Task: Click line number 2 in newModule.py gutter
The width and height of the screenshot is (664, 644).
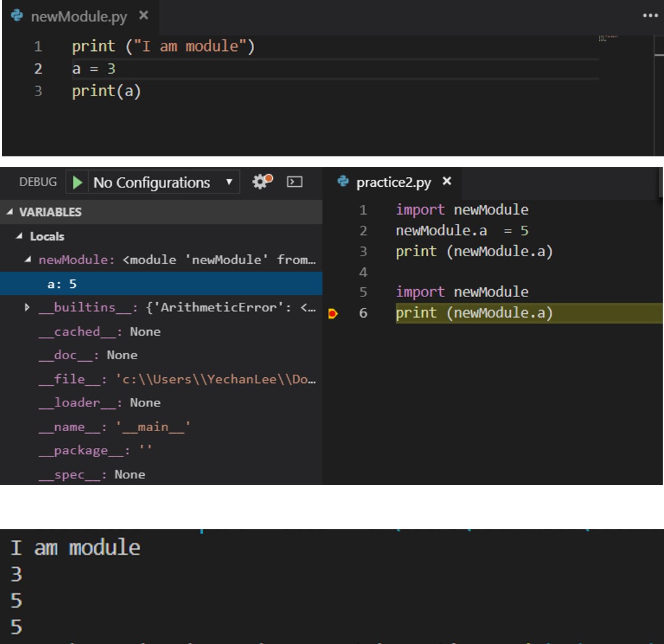Action: pyautogui.click(x=38, y=69)
